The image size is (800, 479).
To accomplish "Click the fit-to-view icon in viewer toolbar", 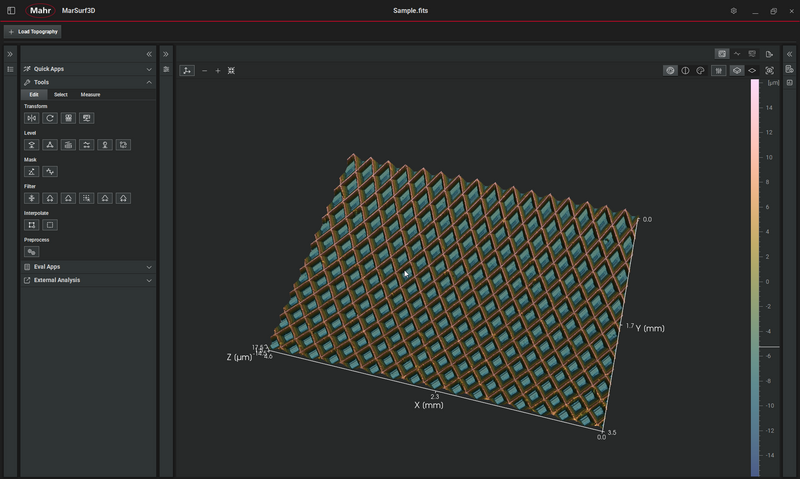I will [231, 71].
